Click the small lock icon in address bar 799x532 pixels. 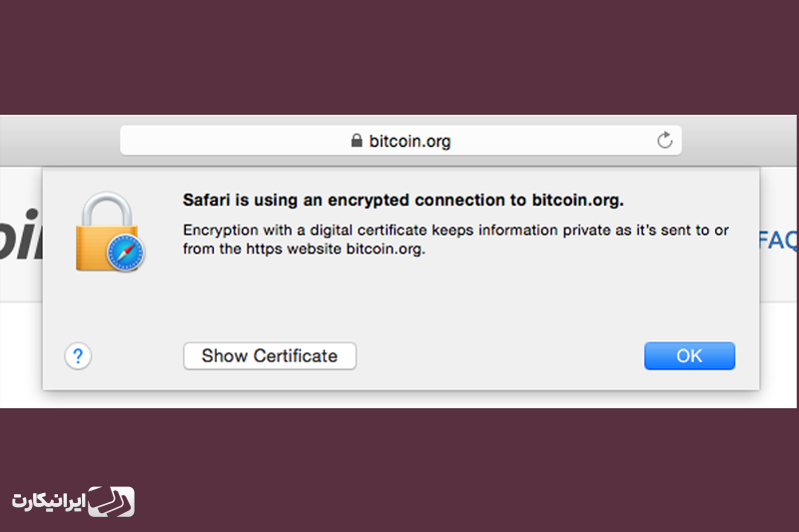(x=357, y=140)
